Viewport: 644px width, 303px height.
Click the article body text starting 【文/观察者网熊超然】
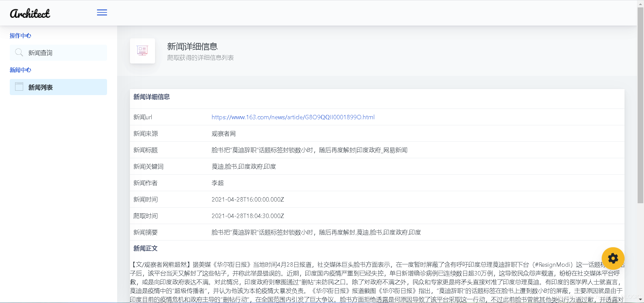click(377, 282)
